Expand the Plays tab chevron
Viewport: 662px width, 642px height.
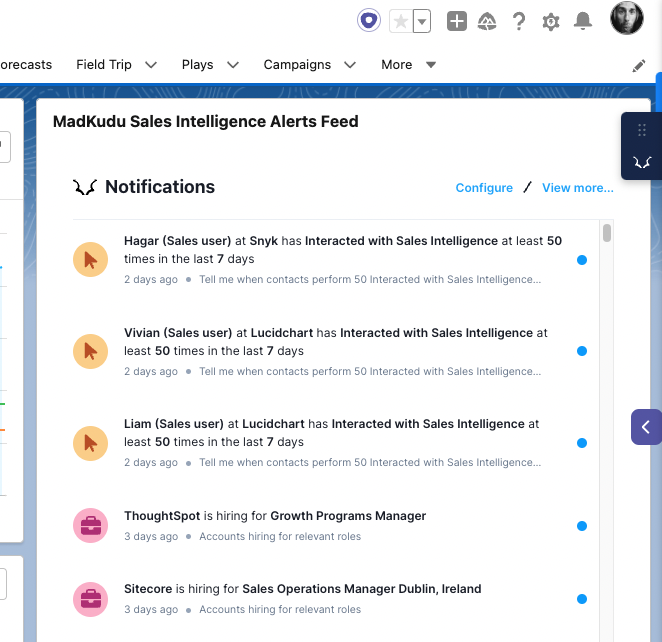coord(233,65)
